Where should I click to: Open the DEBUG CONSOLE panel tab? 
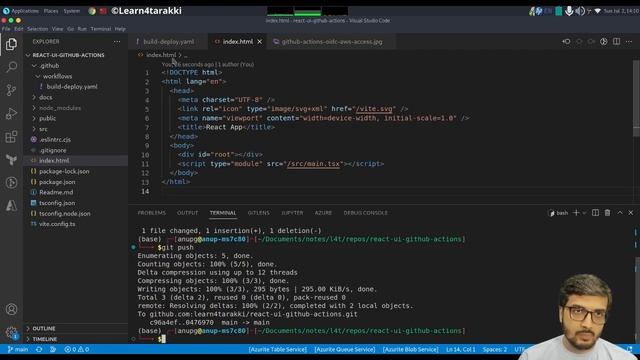(x=365, y=213)
